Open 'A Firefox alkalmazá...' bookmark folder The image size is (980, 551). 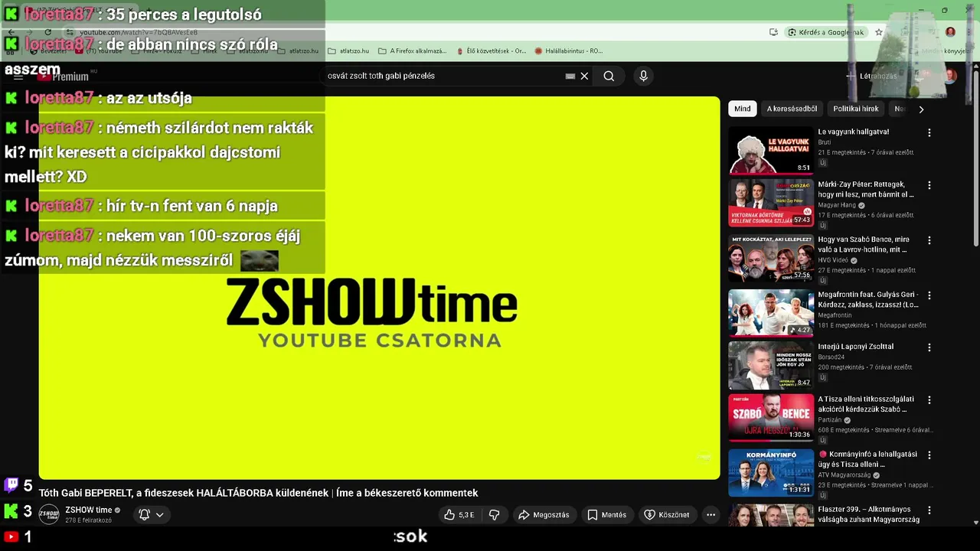click(x=412, y=51)
